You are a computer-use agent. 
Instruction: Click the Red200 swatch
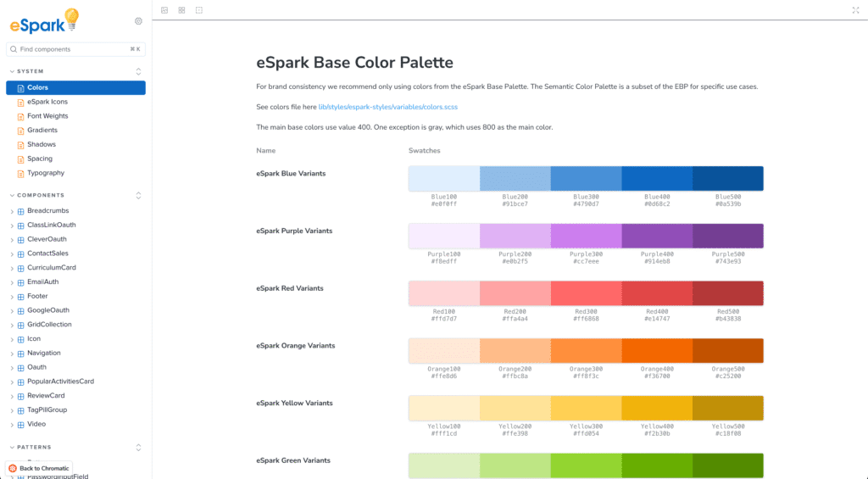pos(515,293)
